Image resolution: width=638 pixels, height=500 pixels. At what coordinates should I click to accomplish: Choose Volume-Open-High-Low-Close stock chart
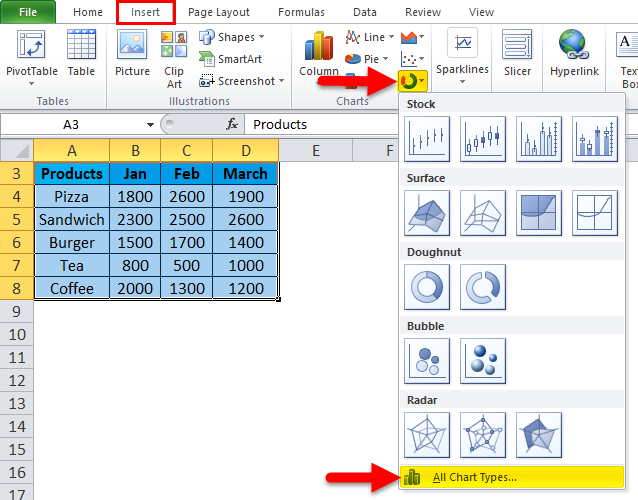(595, 139)
